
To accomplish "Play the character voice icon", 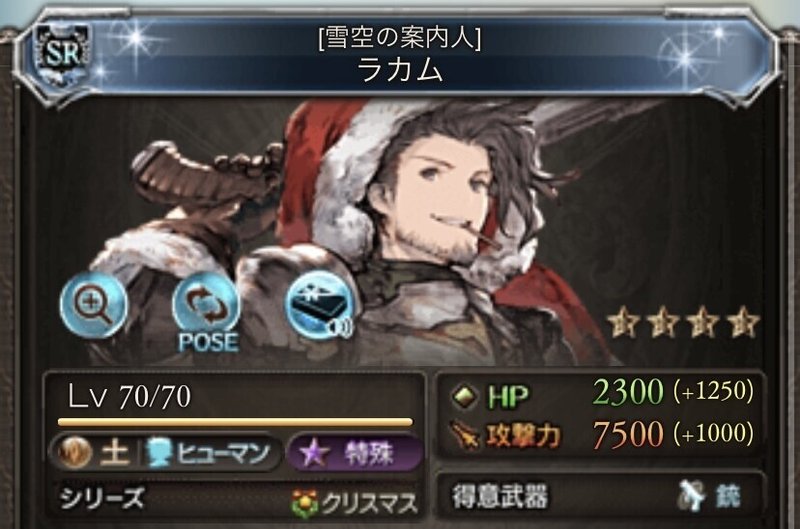I will 320,305.
